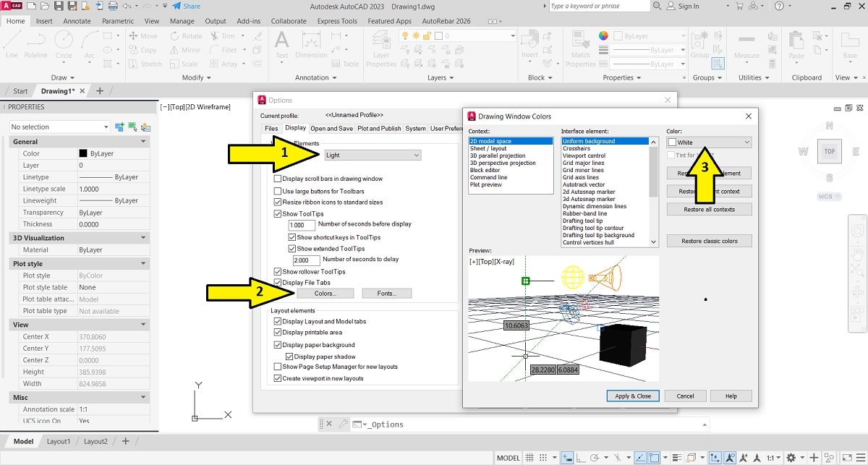Uncheck Display File Tabs option
The width and height of the screenshot is (868, 465).
[x=278, y=283]
